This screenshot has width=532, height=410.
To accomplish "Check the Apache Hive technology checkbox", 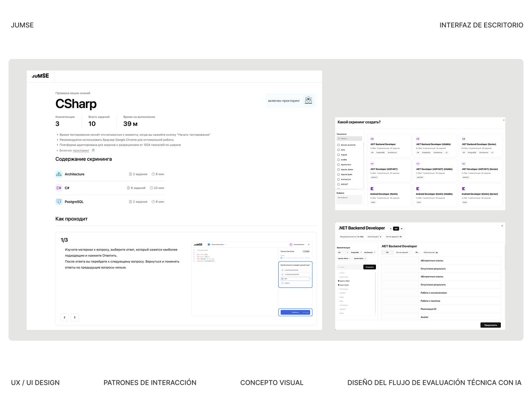I will tap(338, 165).
